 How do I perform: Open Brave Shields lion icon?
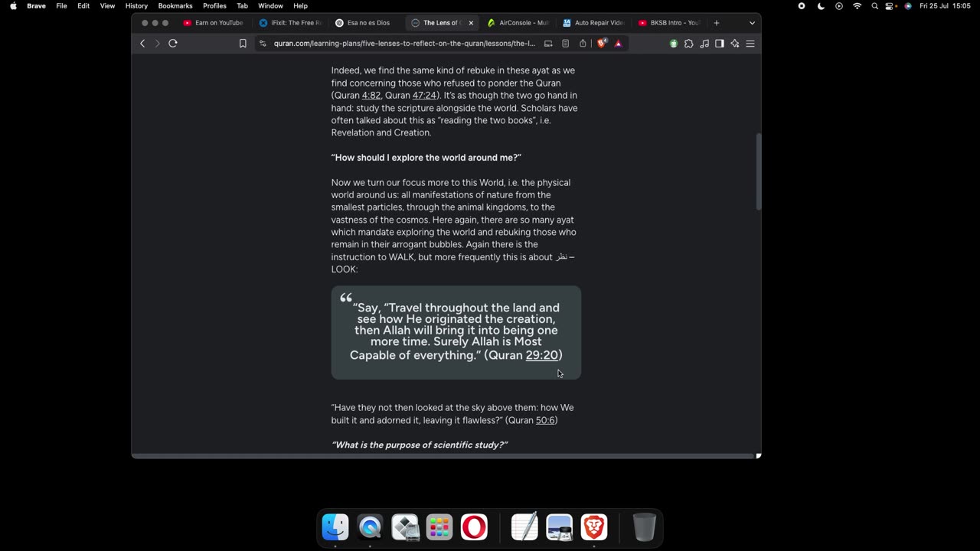coord(602,44)
